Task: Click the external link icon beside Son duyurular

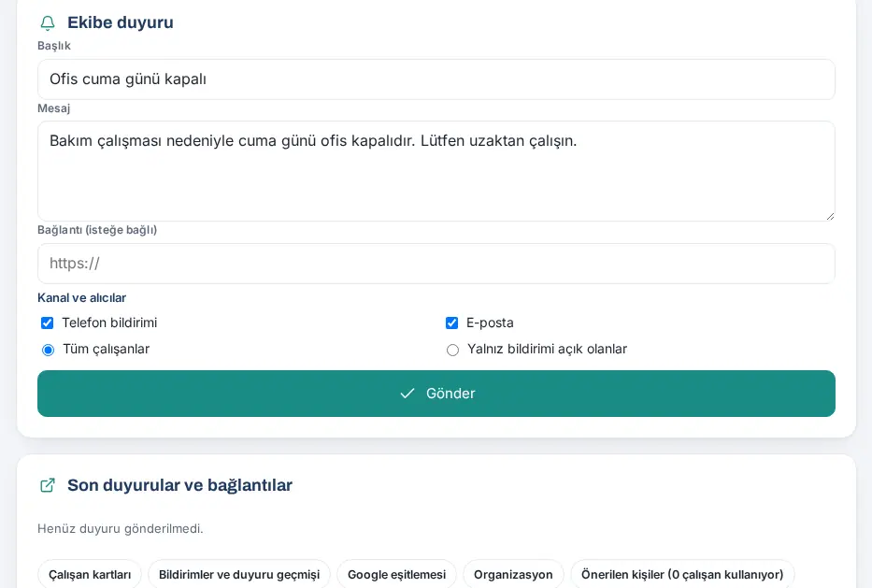Action: tap(48, 485)
